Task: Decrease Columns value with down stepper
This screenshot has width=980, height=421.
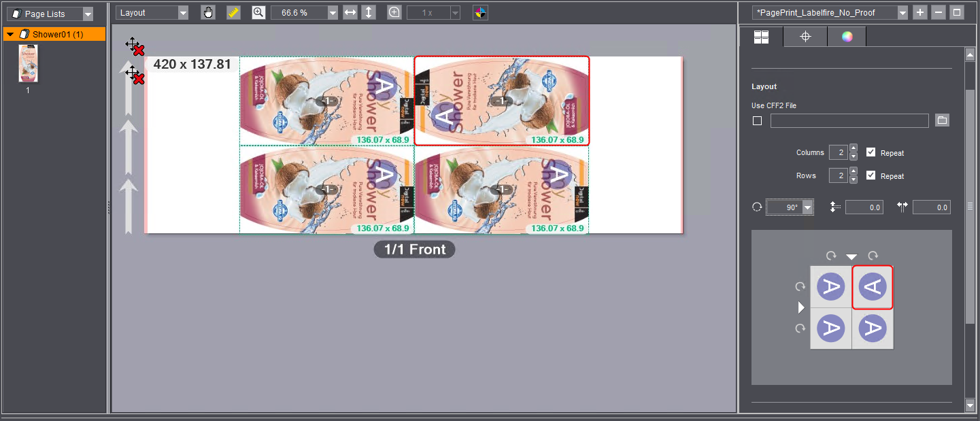Action: 854,156
